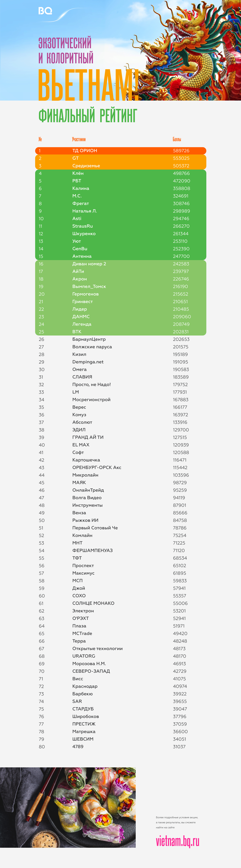Image resolution: width=241 pixels, height=868 pixels.
Task: Click the Просто, не Надо! entry
Action: (x=92, y=384)
